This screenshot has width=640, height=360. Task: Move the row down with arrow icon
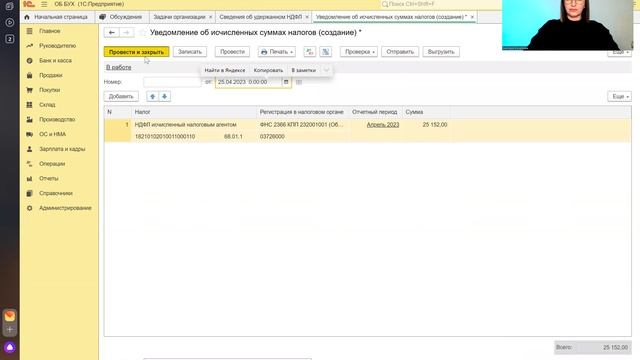point(164,96)
